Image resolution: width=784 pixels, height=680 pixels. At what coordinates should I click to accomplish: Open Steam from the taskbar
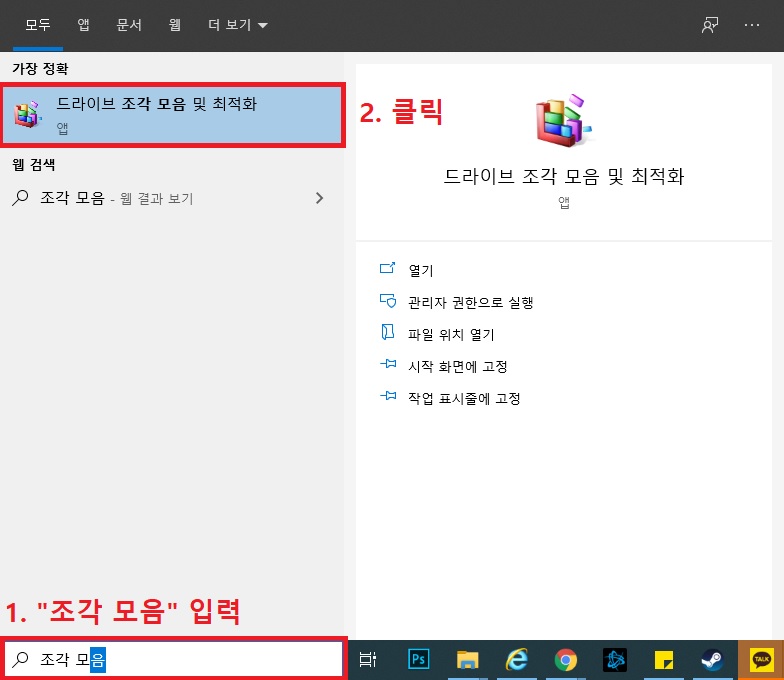(712, 660)
